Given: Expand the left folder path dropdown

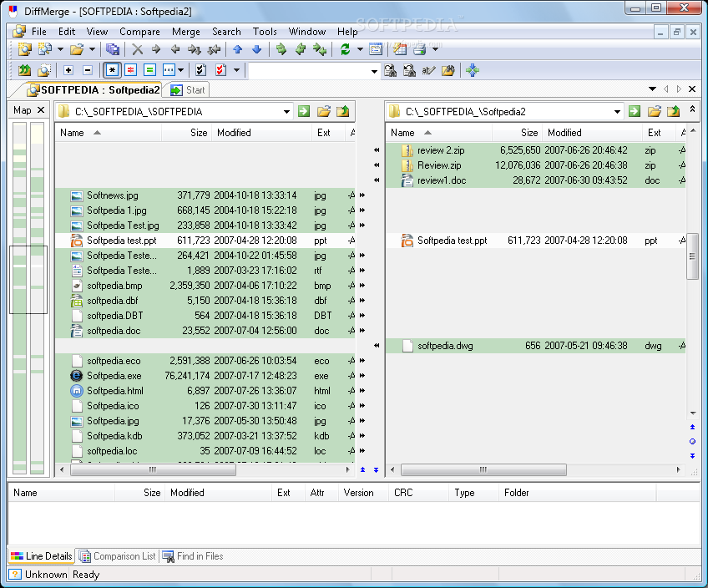Looking at the screenshot, I should point(286,112).
